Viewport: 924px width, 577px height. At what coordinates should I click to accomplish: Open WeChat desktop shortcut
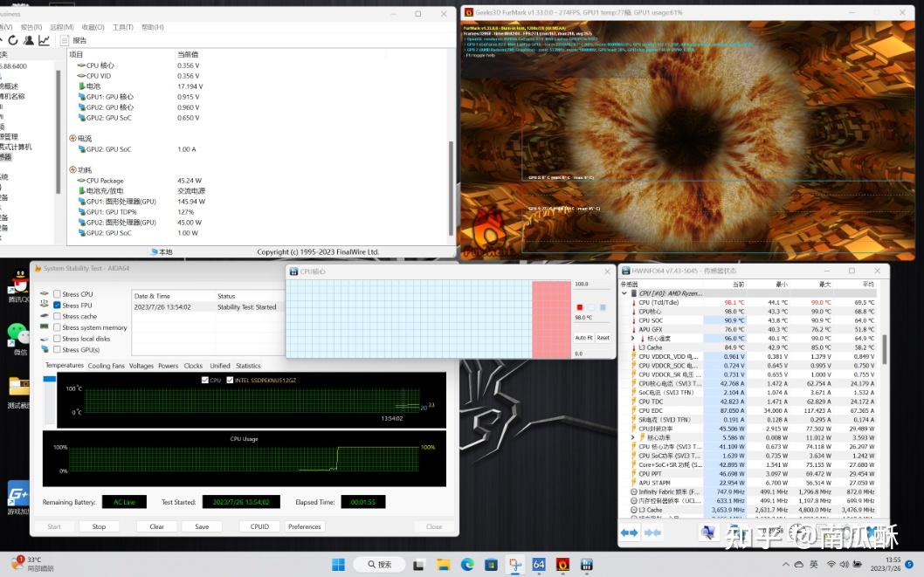[18, 333]
